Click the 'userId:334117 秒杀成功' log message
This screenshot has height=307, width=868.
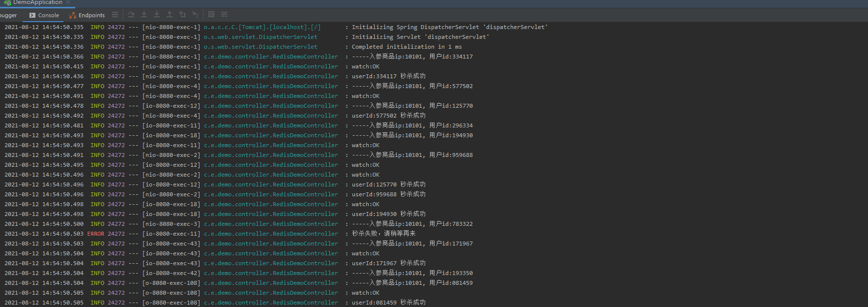388,76
